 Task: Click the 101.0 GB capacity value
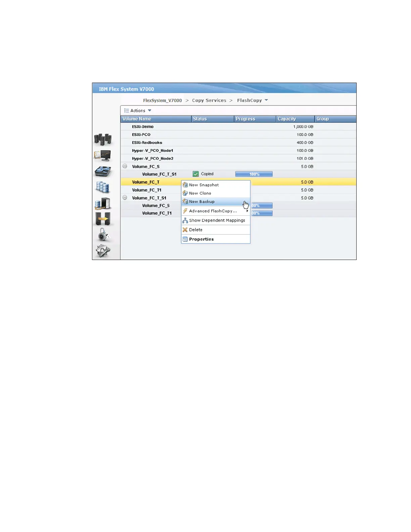305,158
